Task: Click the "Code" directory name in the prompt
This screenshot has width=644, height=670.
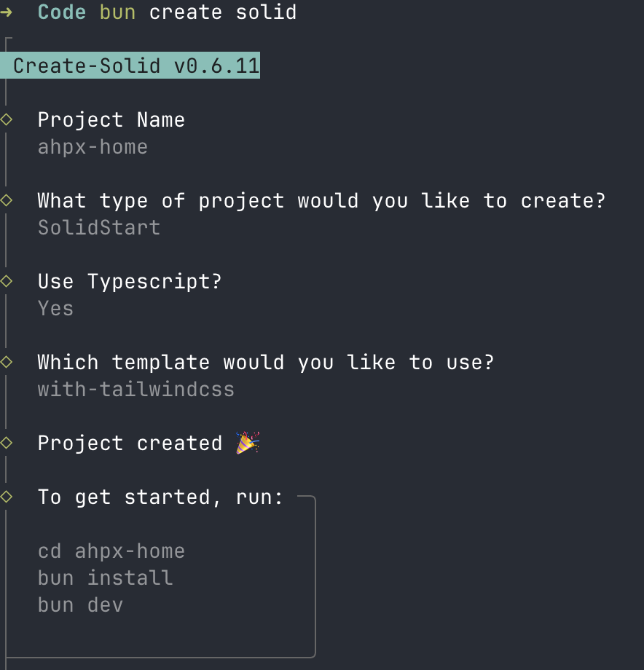Action: coord(62,12)
